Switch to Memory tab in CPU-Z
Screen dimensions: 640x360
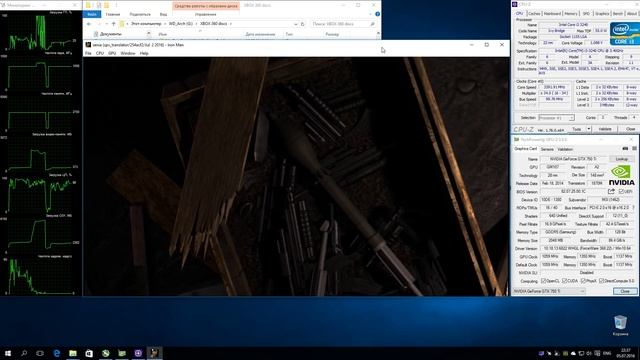(571, 13)
